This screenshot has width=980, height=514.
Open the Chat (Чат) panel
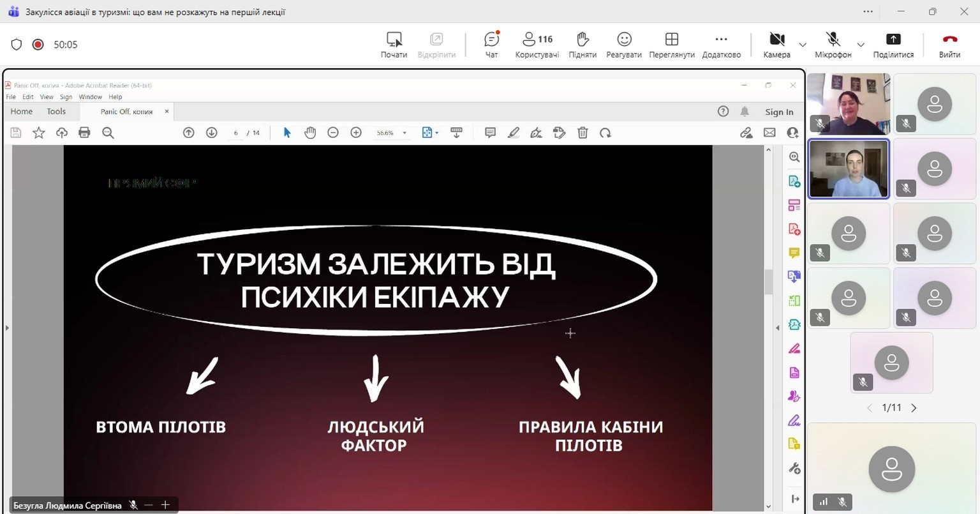tap(491, 44)
